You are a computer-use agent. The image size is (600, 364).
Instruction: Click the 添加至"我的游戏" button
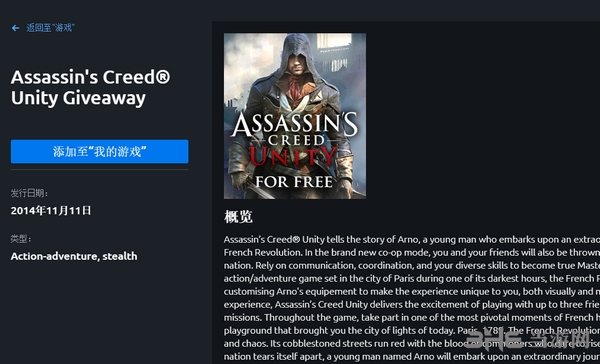pyautogui.click(x=99, y=152)
